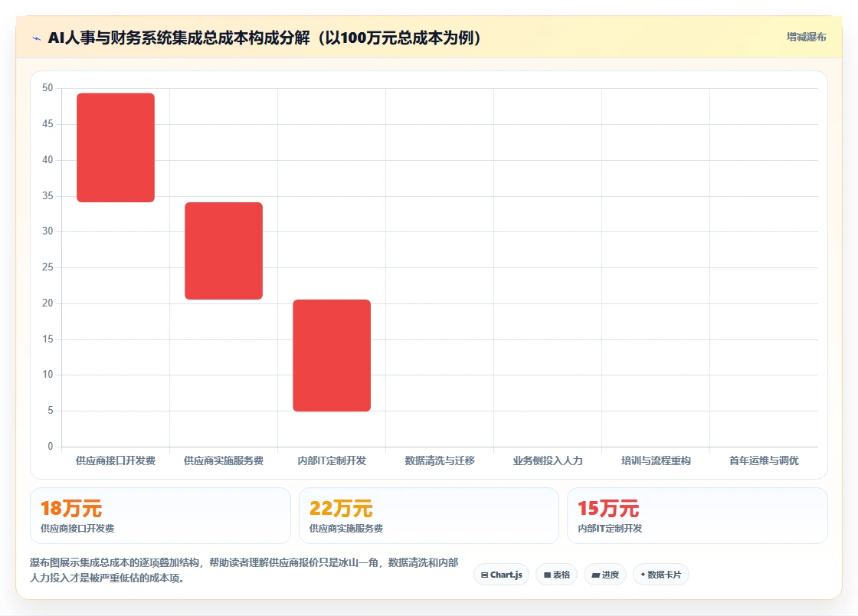Click the red bar for 供应商接口开发费

point(116,148)
